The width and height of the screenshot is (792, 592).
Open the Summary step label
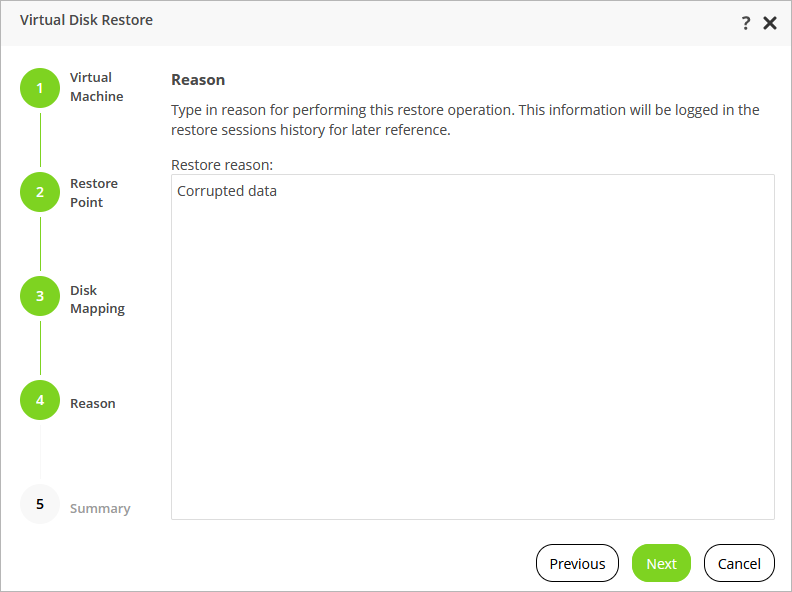(100, 509)
